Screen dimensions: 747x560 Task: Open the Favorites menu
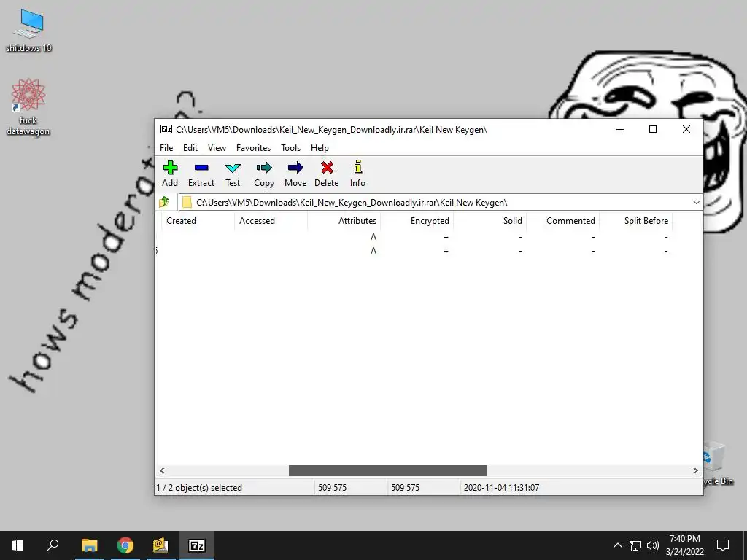click(x=253, y=147)
